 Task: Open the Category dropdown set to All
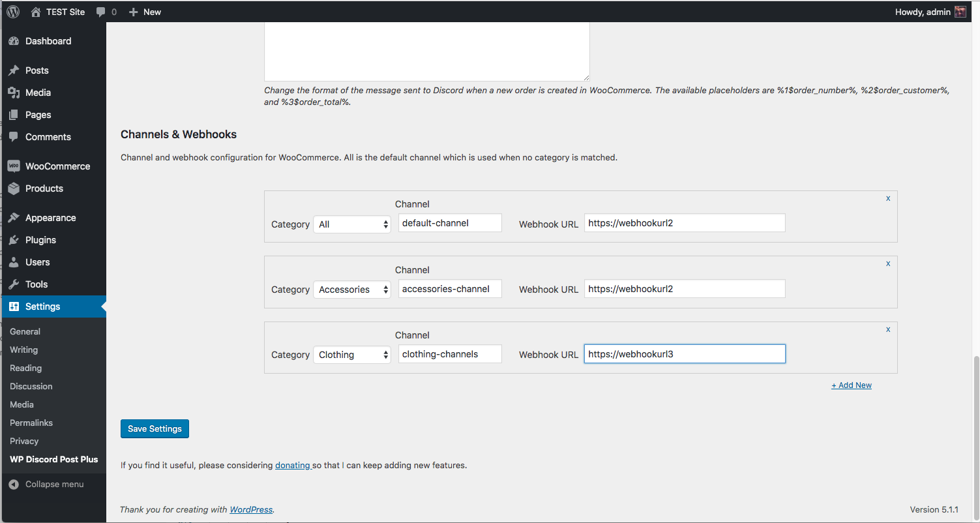point(352,224)
